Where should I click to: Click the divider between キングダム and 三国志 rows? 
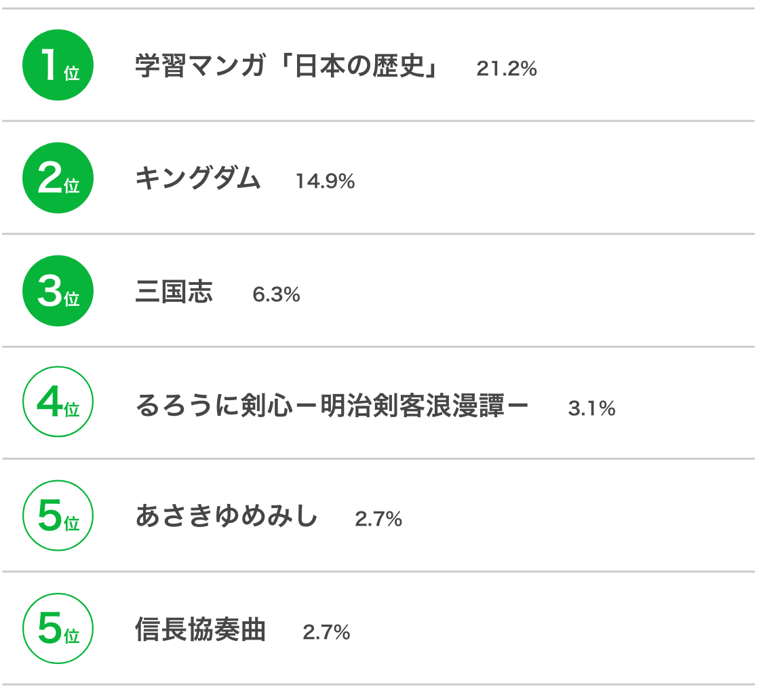[x=378, y=234]
